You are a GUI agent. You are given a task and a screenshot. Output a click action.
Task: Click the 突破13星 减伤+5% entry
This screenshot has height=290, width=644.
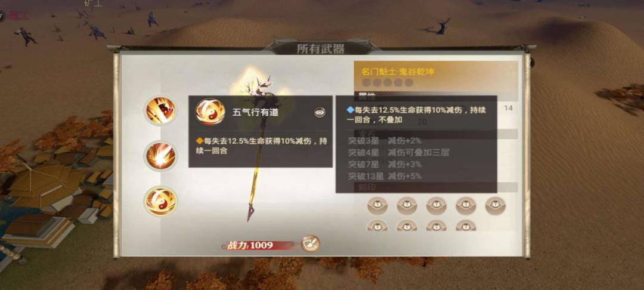pos(385,177)
